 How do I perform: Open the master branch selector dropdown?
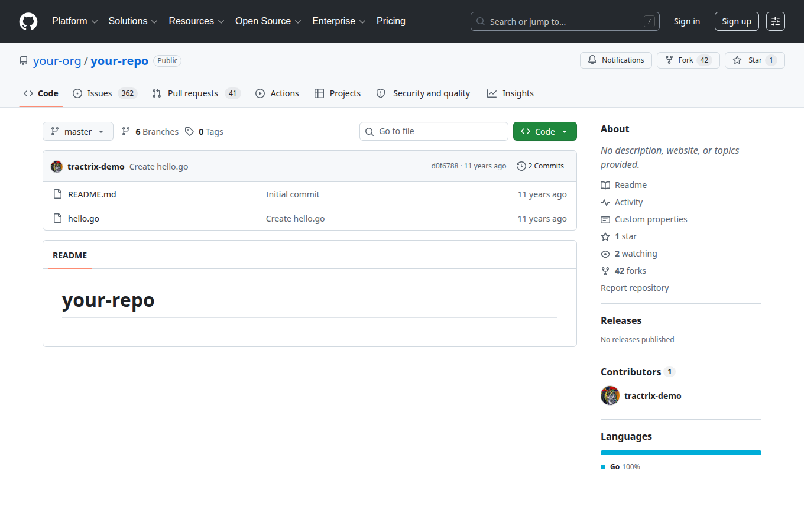click(x=78, y=131)
